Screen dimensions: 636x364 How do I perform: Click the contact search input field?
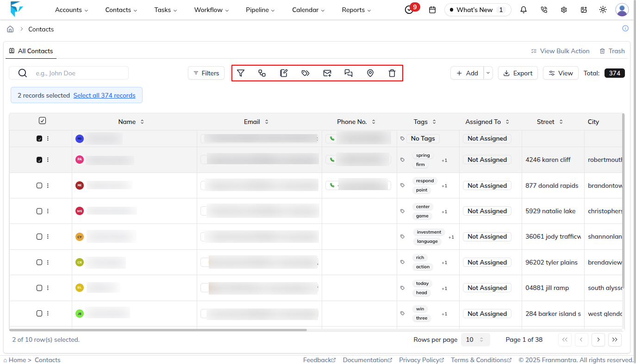click(69, 73)
